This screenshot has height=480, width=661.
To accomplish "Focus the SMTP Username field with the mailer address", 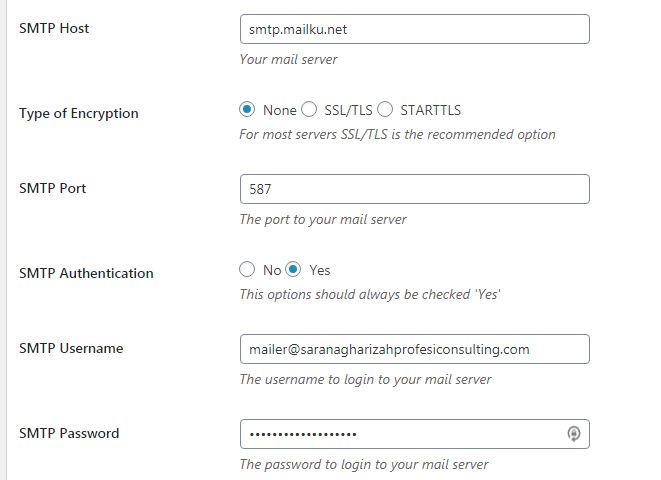I will (415, 349).
